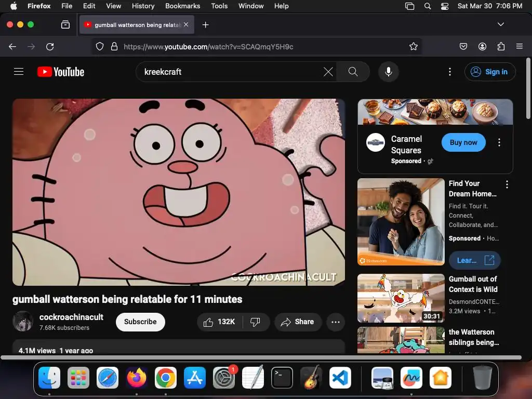Open GarageBand from the Dock

pos(311,378)
